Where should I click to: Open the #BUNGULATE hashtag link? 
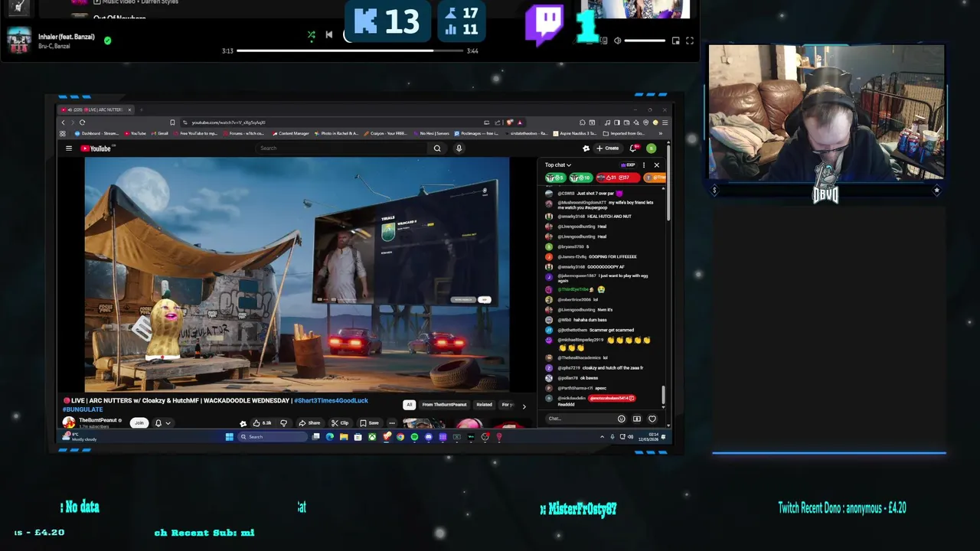click(x=83, y=409)
